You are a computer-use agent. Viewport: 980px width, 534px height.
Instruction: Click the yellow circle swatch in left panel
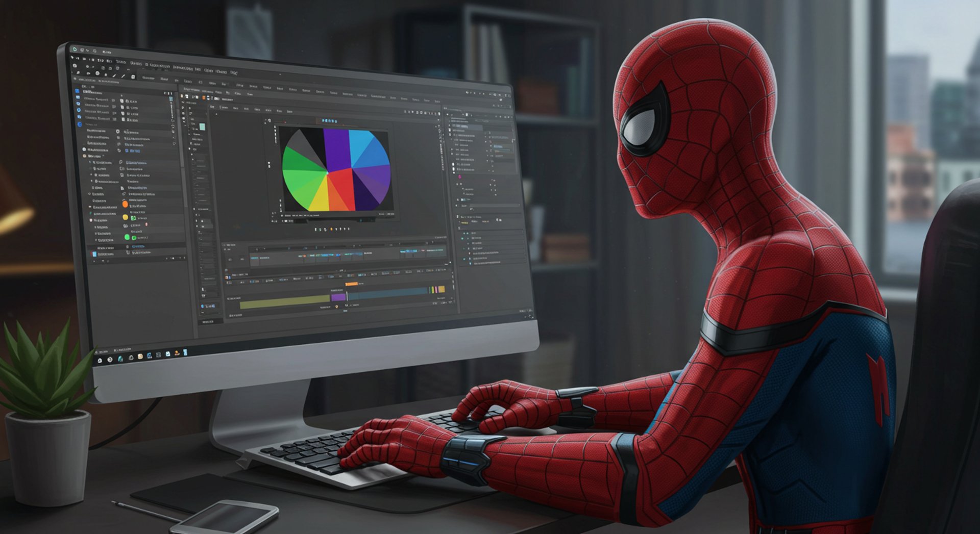tap(126, 217)
